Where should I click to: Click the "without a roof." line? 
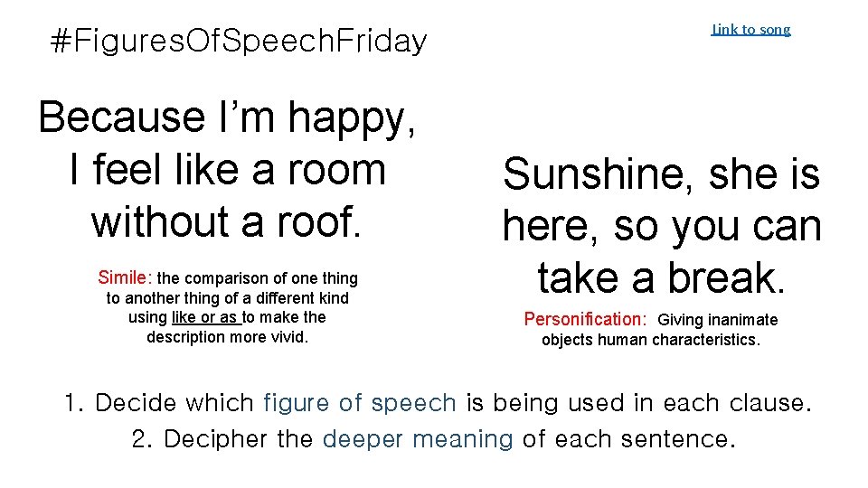point(227,221)
